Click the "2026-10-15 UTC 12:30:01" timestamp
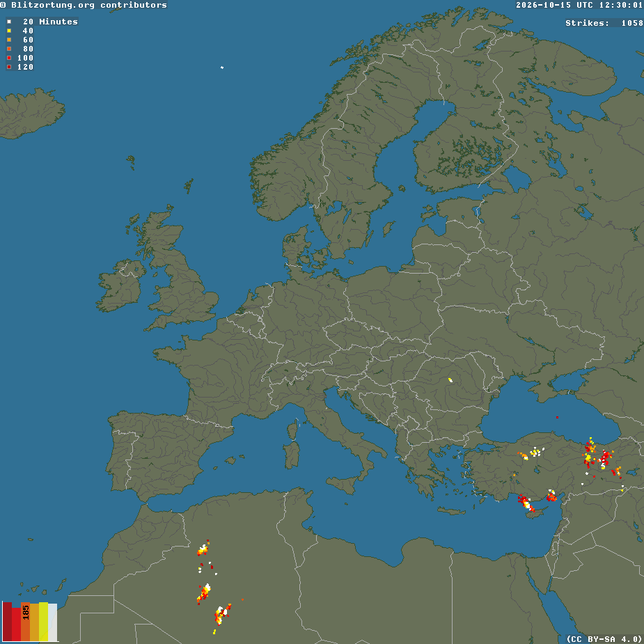 (x=579, y=5)
